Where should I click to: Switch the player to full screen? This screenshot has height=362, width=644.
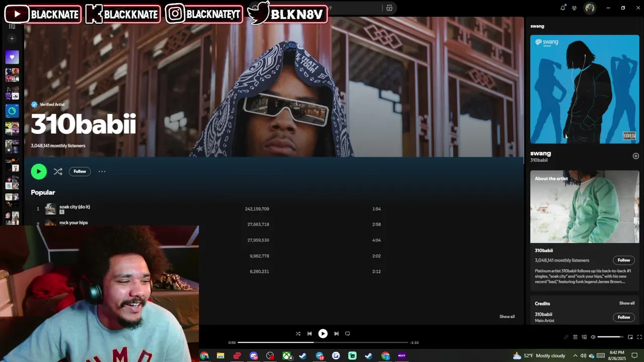pyautogui.click(x=639, y=337)
